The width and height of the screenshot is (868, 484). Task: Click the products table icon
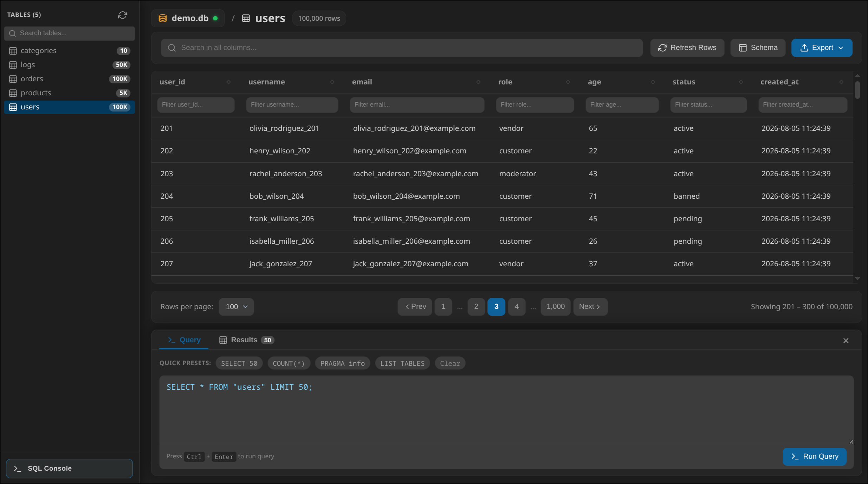[13, 93]
